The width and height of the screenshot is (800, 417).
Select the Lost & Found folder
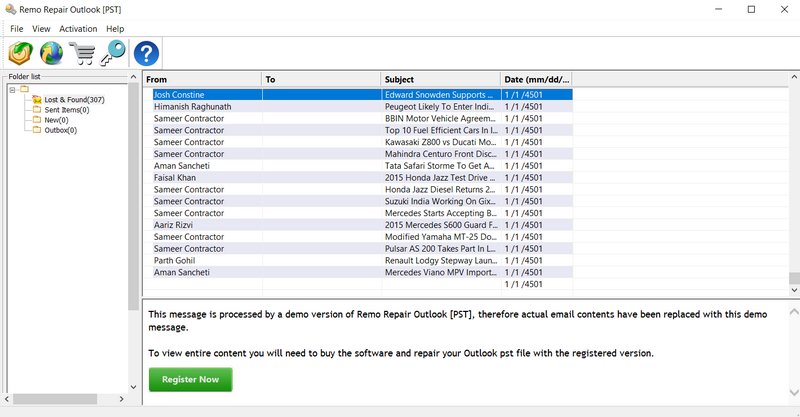(74, 100)
